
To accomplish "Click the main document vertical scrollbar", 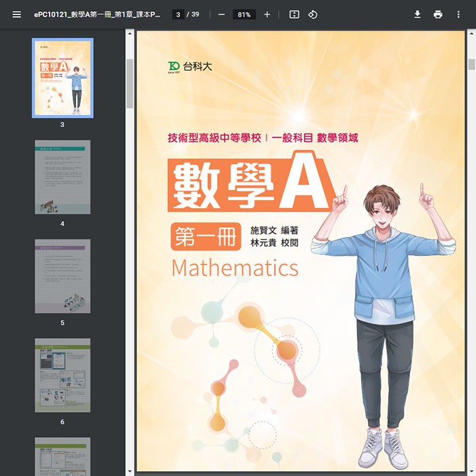I will pyautogui.click(x=471, y=65).
